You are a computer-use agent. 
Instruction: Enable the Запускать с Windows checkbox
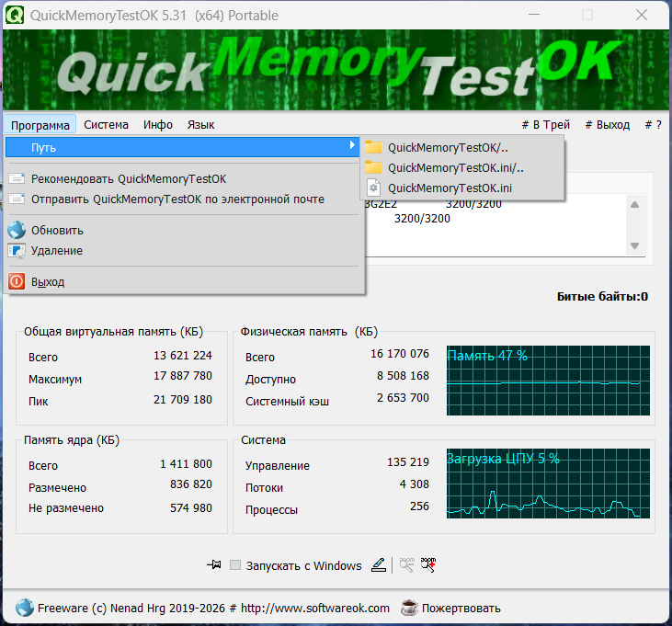235,566
